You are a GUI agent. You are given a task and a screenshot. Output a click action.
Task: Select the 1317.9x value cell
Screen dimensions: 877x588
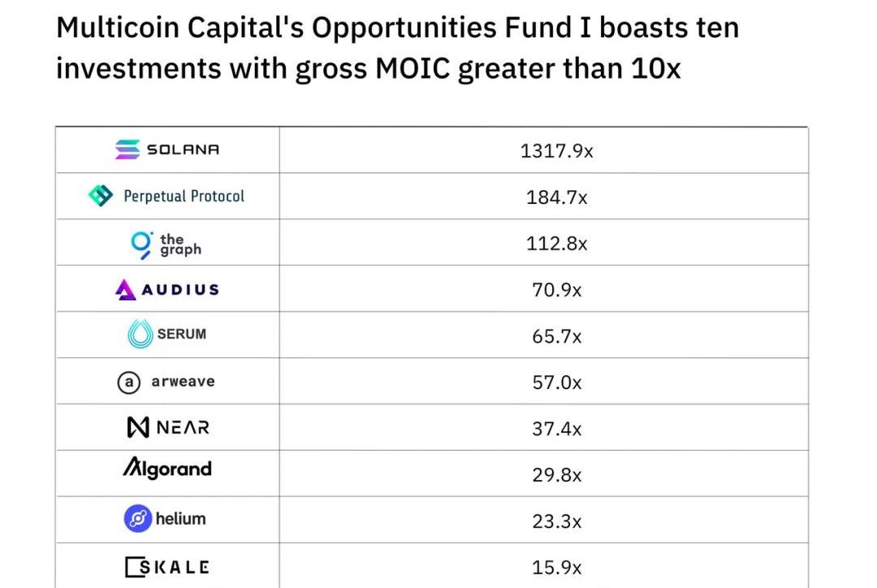(556, 151)
